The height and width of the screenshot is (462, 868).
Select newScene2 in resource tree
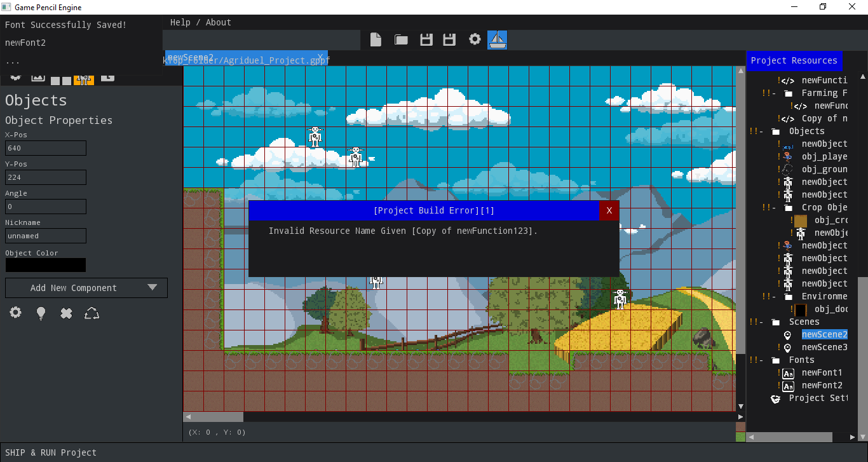[824, 335]
